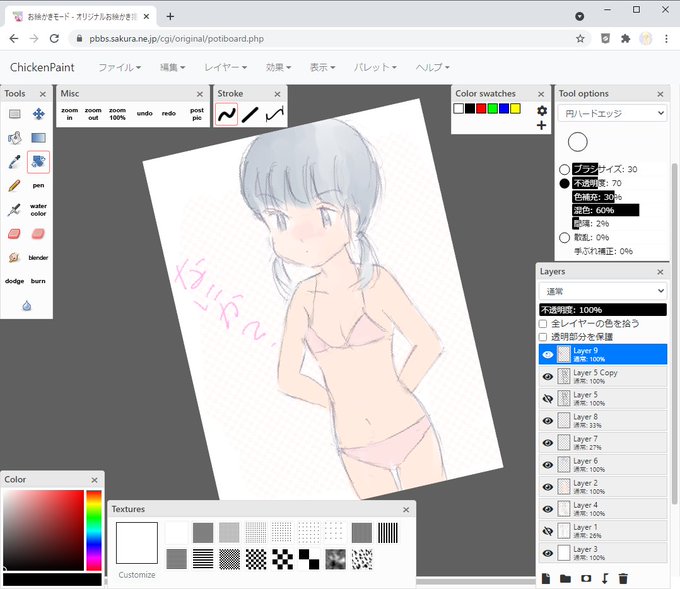Open the ファイル menu
The width and height of the screenshot is (680, 589).
point(120,67)
